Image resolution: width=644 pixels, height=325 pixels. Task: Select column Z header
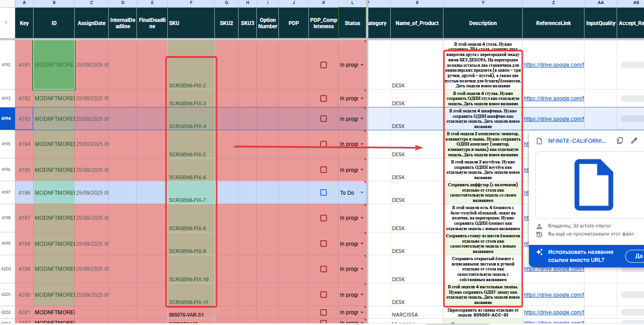coord(554,4)
